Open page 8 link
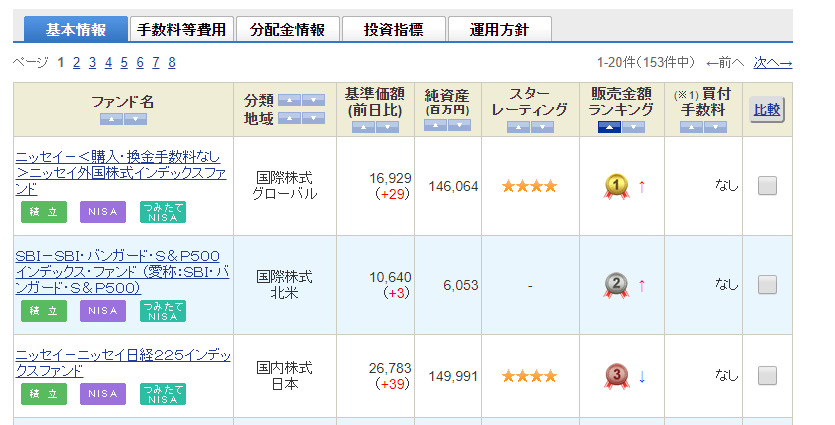 click(171, 63)
